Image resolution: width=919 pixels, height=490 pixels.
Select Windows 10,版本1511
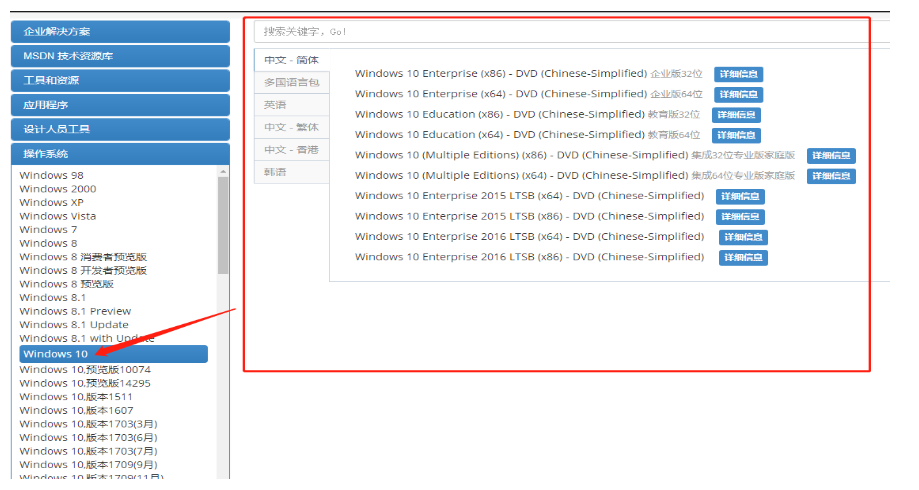(x=76, y=397)
